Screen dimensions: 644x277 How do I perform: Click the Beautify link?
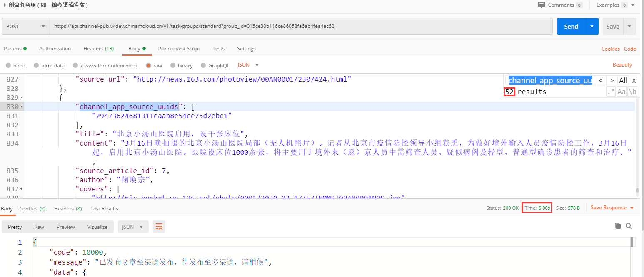coord(622,65)
